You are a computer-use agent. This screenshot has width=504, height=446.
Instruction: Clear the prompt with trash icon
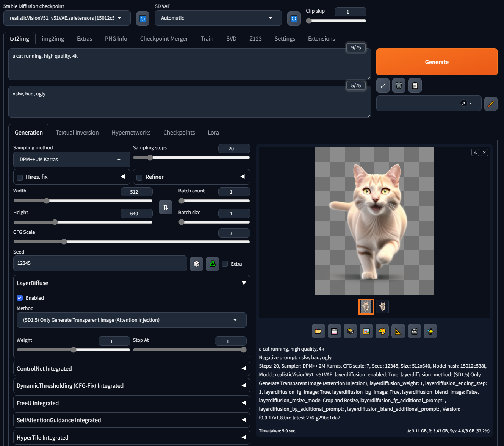[399, 86]
